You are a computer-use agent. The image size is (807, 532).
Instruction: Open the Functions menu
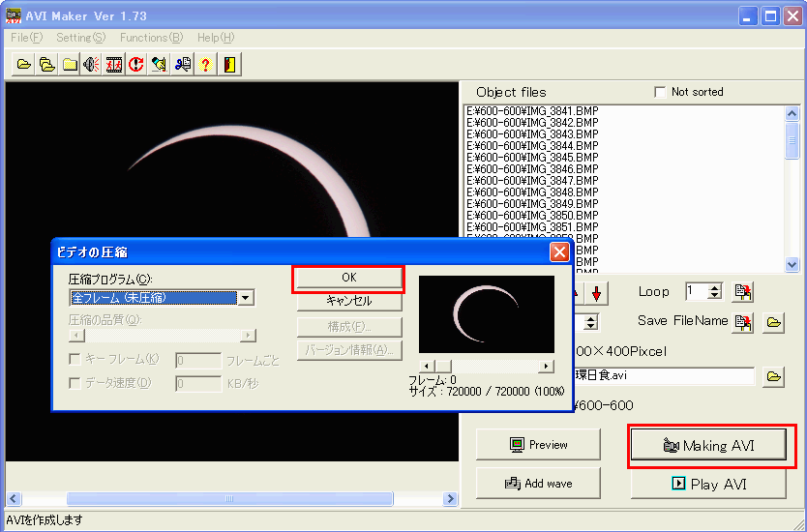click(151, 38)
